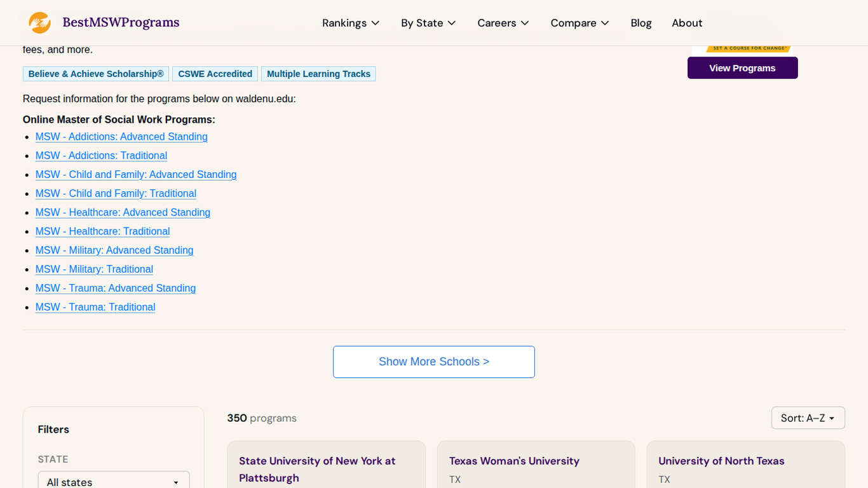Image resolution: width=868 pixels, height=488 pixels.
Task: Expand the Rankings menu
Action: click(351, 23)
